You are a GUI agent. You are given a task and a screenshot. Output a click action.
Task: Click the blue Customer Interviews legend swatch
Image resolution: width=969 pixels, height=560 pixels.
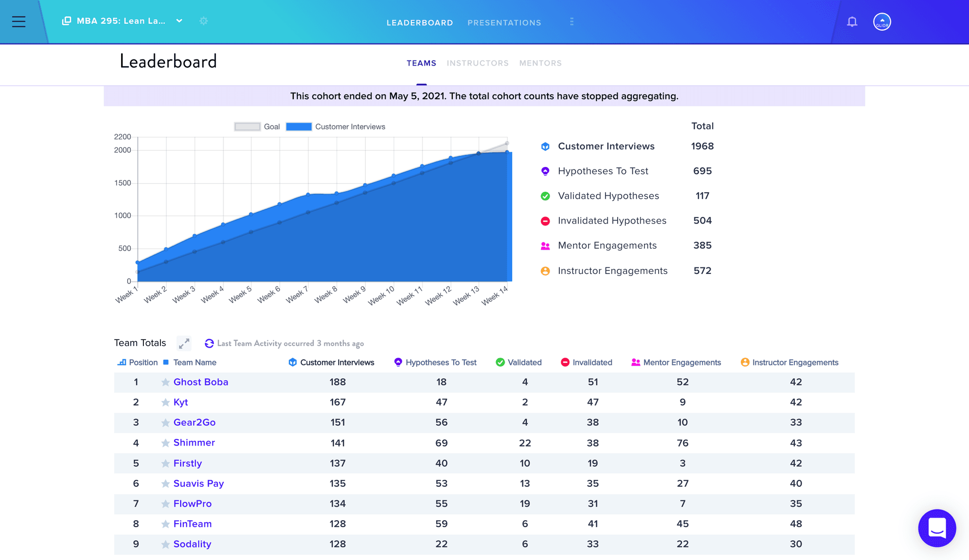point(299,126)
